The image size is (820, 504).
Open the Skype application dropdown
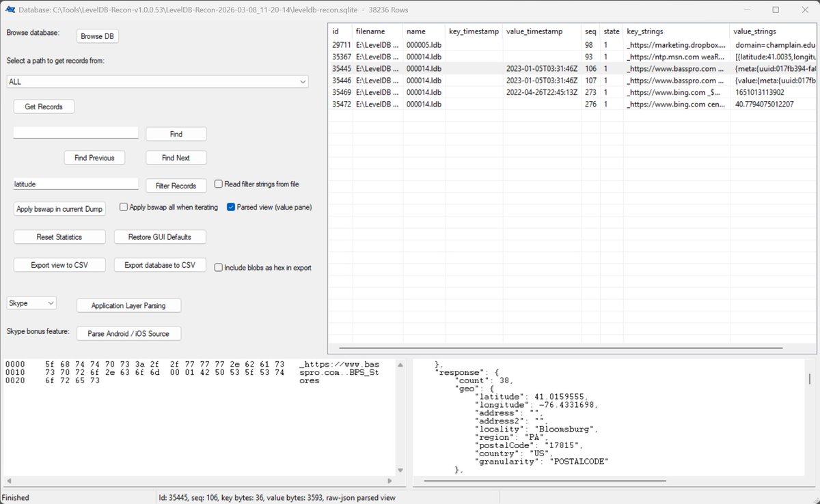(31, 303)
